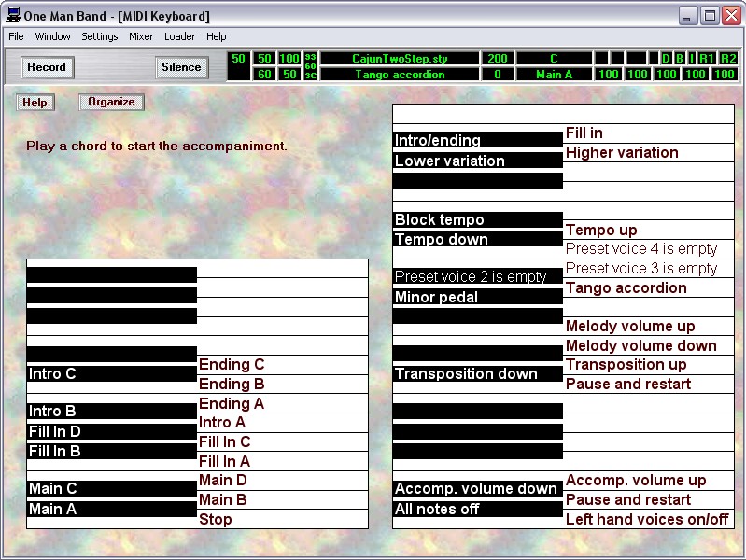Click Pause and restart key below Transposition up
The width and height of the screenshot is (746, 560).
pyautogui.click(x=649, y=384)
